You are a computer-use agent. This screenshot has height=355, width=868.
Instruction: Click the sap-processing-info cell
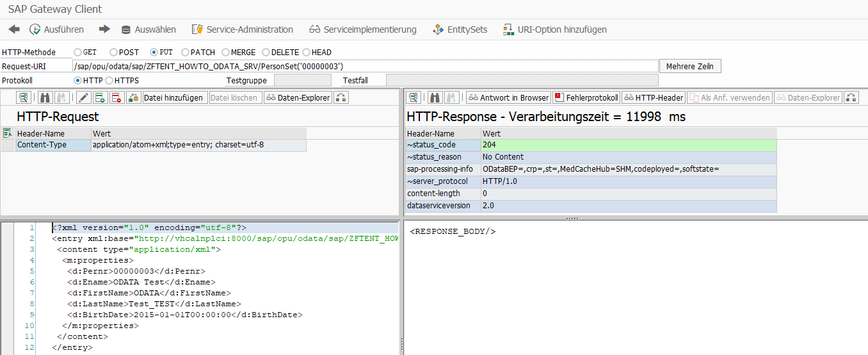coord(443,169)
